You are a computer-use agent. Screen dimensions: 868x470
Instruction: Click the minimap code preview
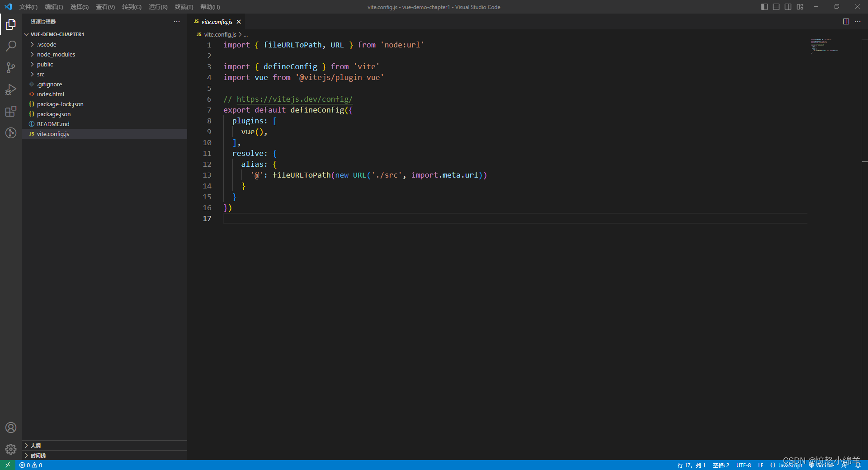click(824, 46)
